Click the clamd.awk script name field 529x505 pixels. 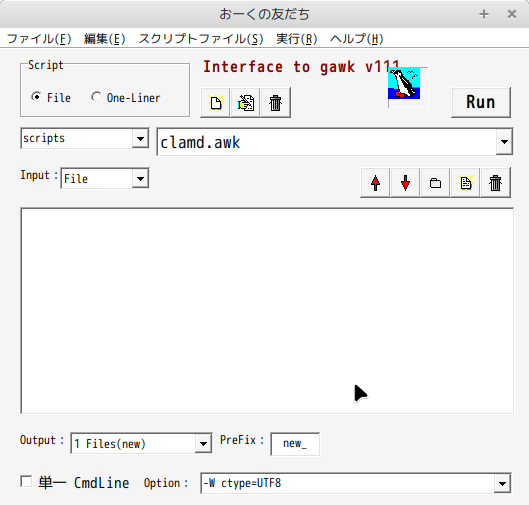coord(327,142)
